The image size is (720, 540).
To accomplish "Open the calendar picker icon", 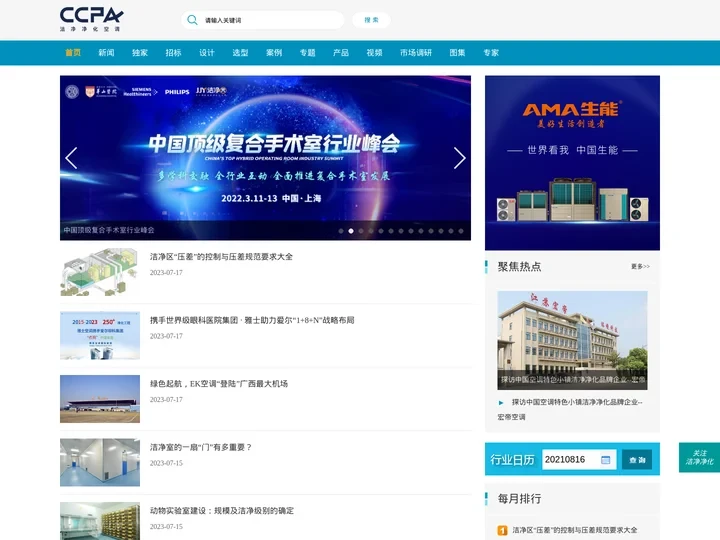I will click(606, 460).
